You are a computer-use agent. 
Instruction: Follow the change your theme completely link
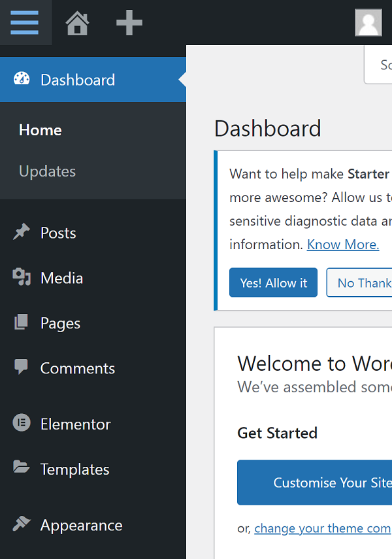[322, 528]
